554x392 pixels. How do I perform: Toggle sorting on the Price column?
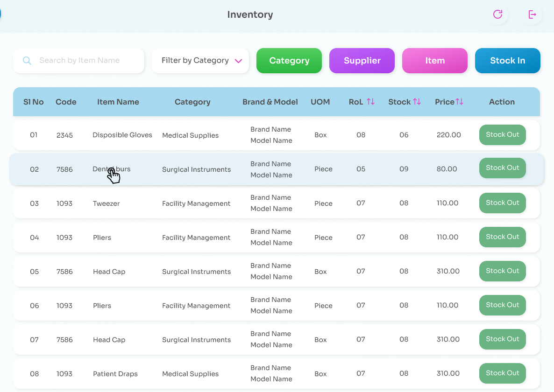click(x=459, y=101)
